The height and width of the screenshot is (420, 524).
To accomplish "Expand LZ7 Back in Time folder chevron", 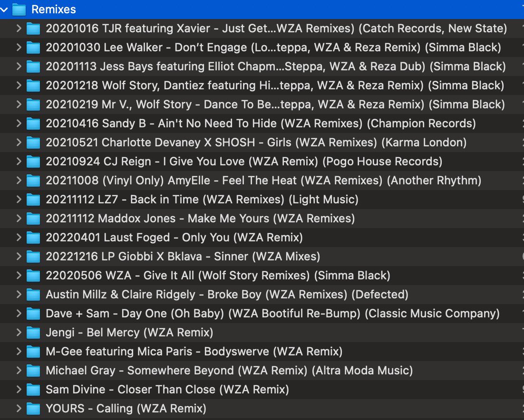I will (19, 200).
